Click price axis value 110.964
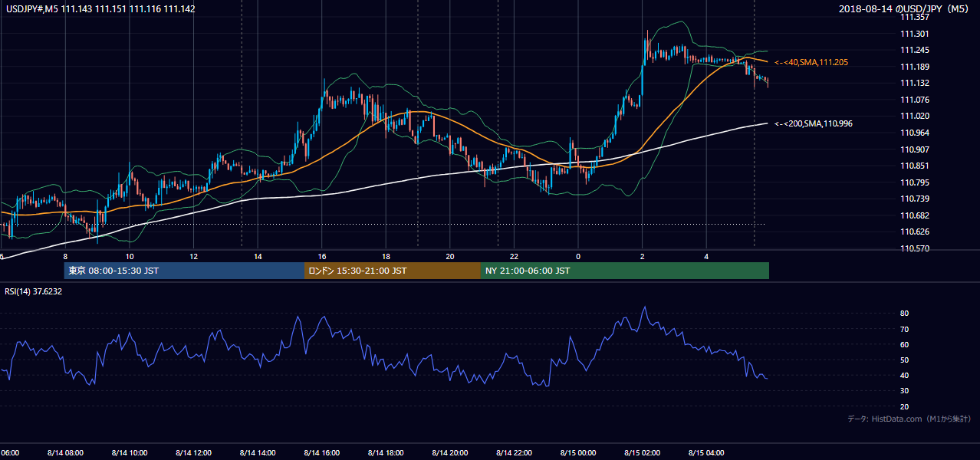The height and width of the screenshot is (460, 980). click(914, 133)
